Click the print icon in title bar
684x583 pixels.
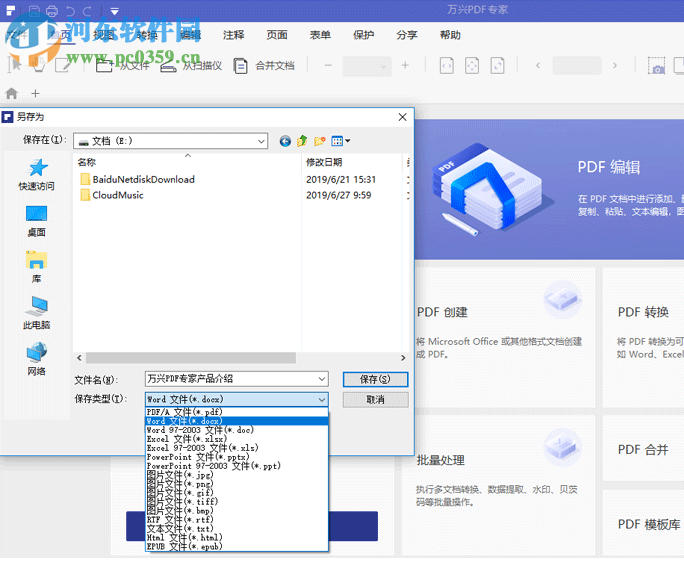click(52, 10)
